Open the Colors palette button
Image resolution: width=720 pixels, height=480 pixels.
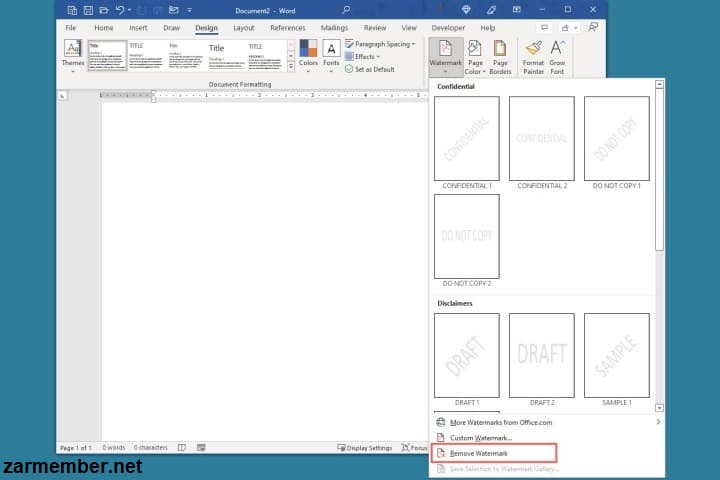tap(308, 56)
